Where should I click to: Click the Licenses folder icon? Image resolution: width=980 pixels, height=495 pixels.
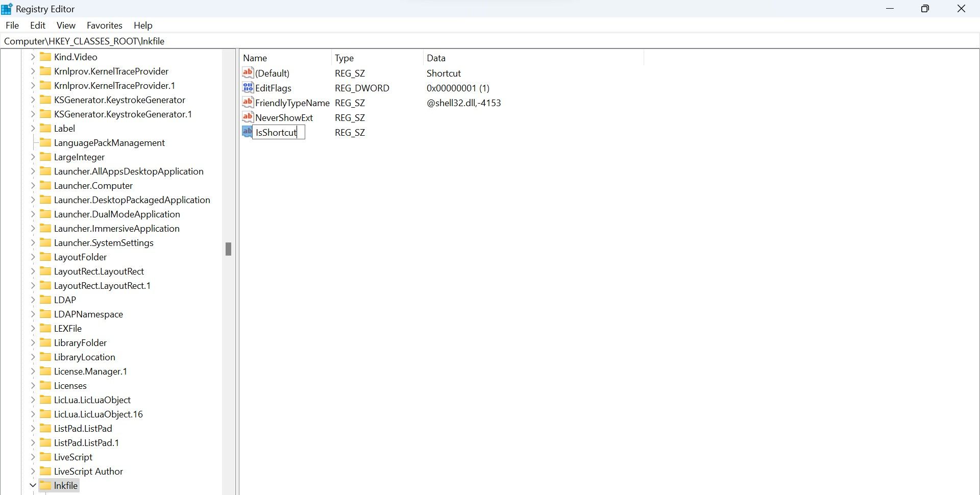click(x=45, y=385)
